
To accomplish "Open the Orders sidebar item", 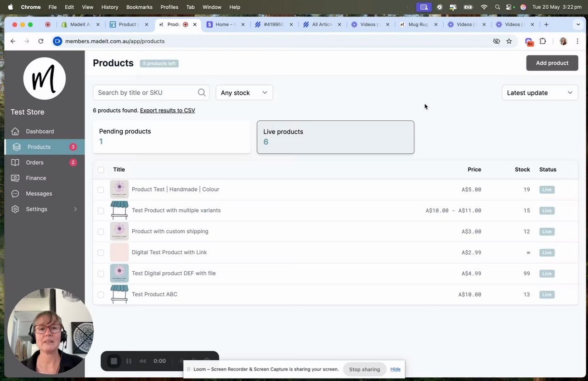I will tap(45, 162).
